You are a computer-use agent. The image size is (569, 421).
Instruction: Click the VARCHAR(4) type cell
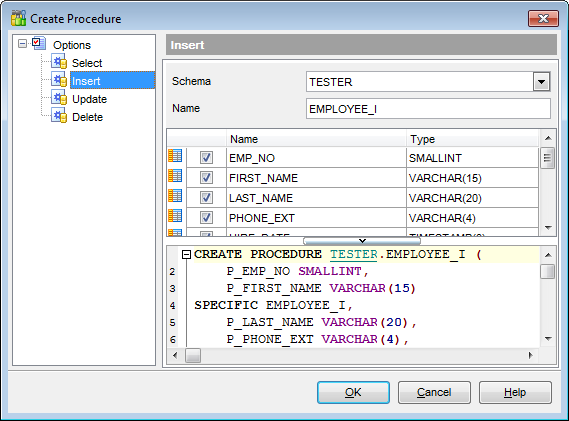(x=472, y=218)
